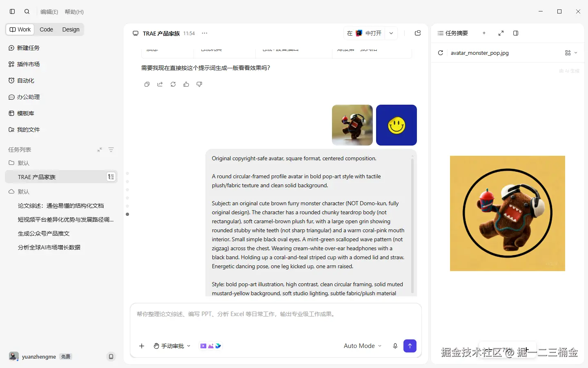Open task 短视频平台差异化优势与发展路径调...
Viewport: 588px width, 368px height.
(66, 220)
